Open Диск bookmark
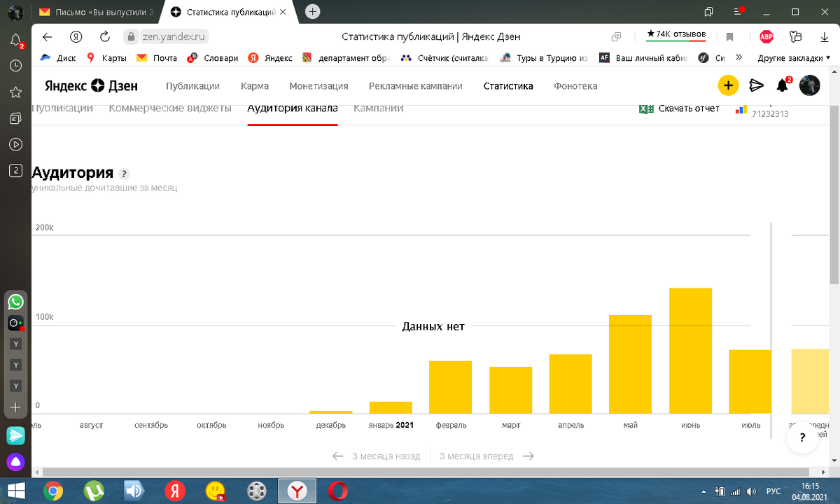Image resolution: width=840 pixels, height=504 pixels. pyautogui.click(x=58, y=58)
